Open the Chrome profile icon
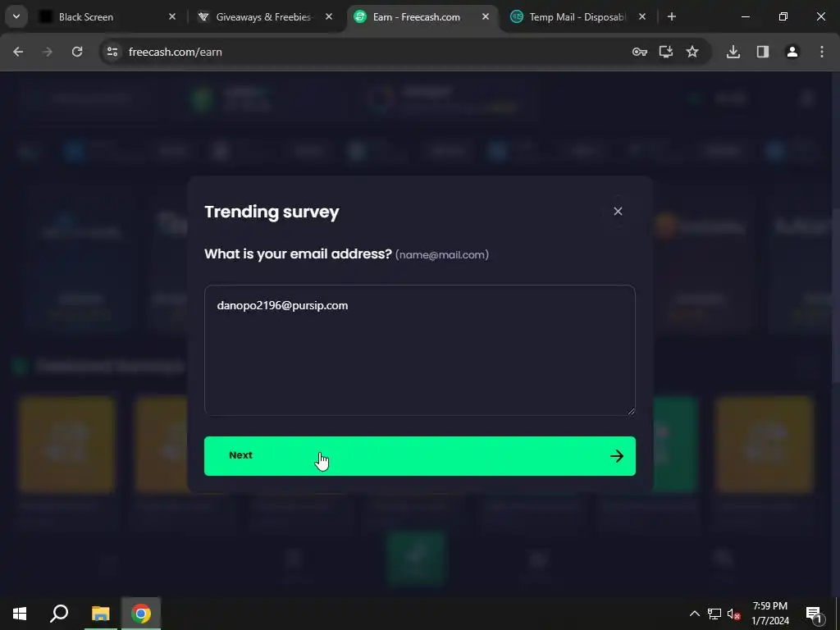 [x=792, y=52]
